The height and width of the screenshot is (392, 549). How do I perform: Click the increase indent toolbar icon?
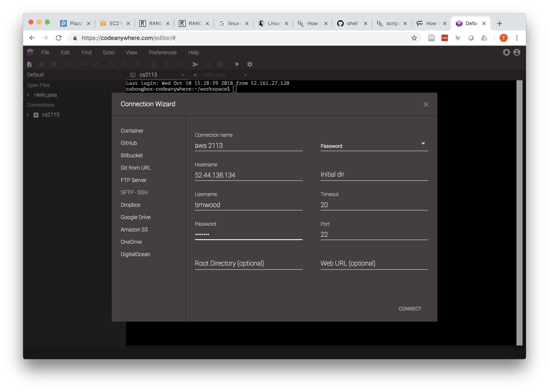coord(167,64)
